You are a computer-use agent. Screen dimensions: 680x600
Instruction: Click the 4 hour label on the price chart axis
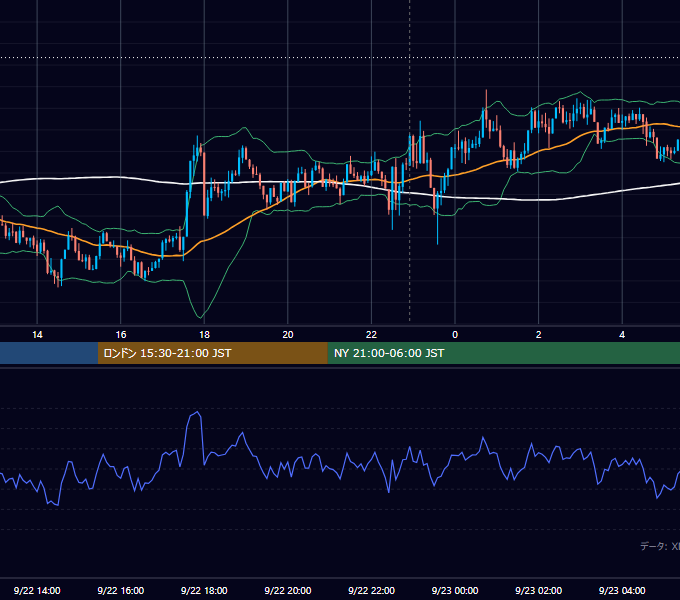622,335
